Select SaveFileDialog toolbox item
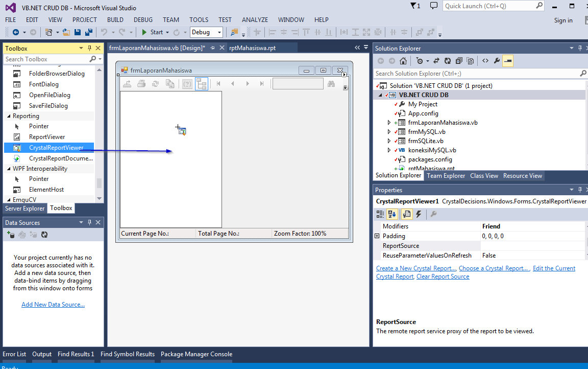The height and width of the screenshot is (369, 588). click(48, 106)
